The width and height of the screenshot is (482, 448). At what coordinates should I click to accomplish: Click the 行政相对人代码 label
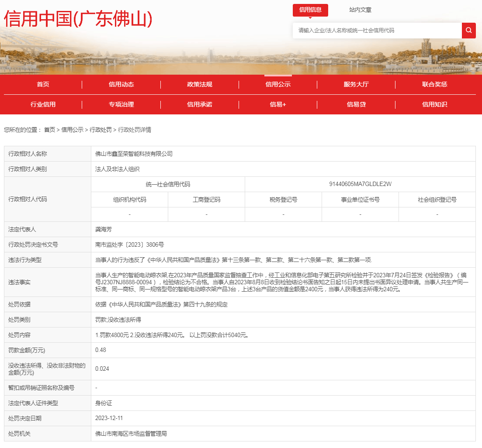(x=28, y=199)
